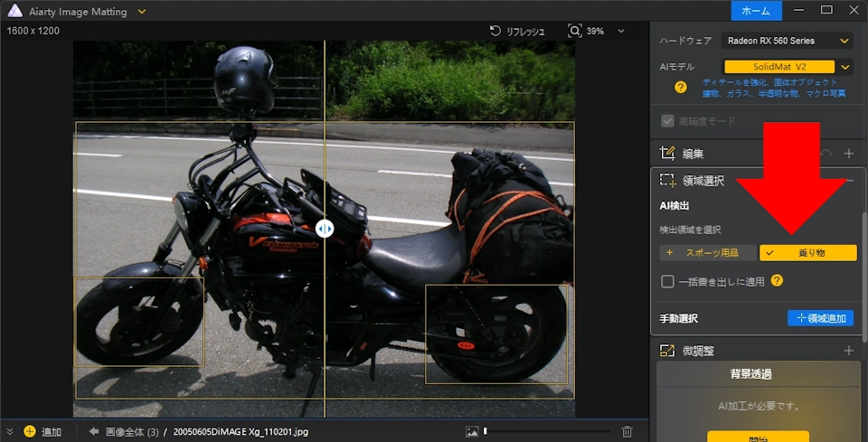Collapse the bottom panel double-chevron
Image resolution: width=868 pixels, height=442 pixels.
[11, 432]
